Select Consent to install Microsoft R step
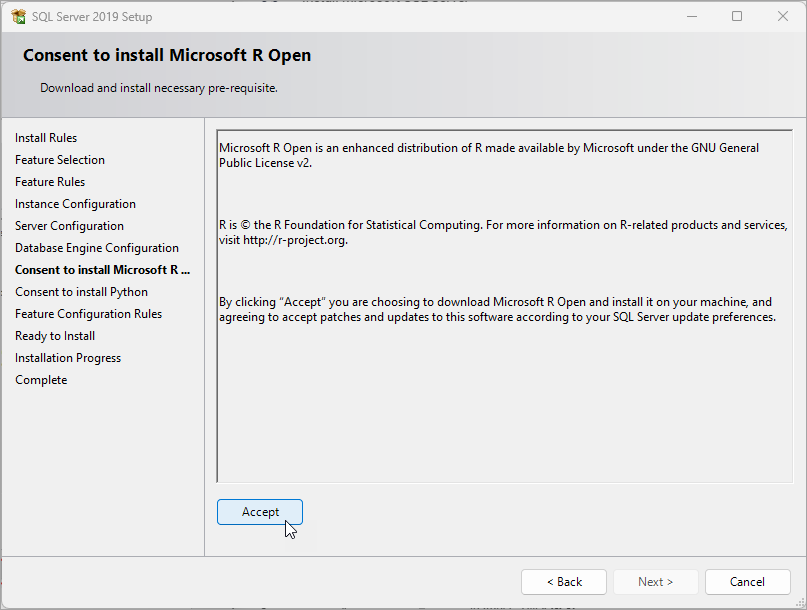The width and height of the screenshot is (807, 610). [x=102, y=270]
